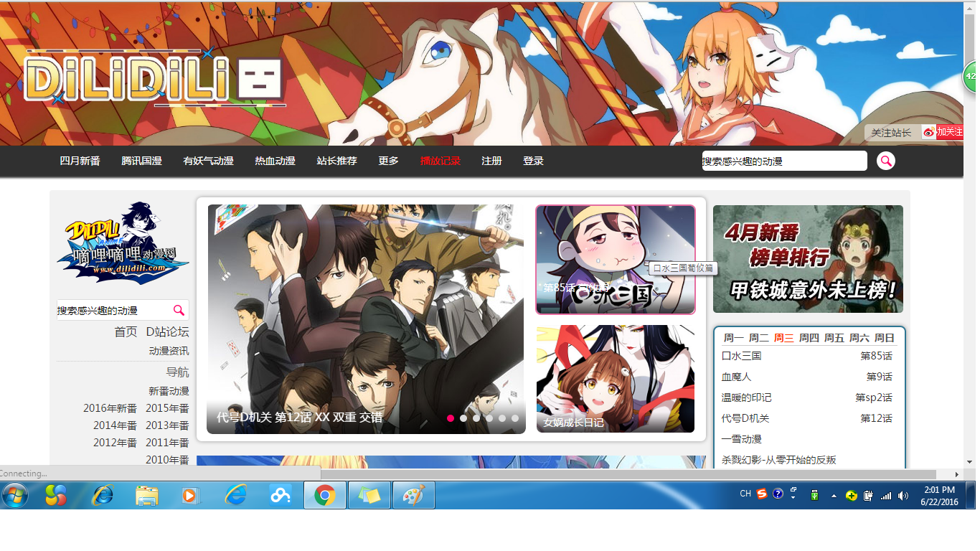Click the cloud app icon in taskbar

tap(281, 495)
